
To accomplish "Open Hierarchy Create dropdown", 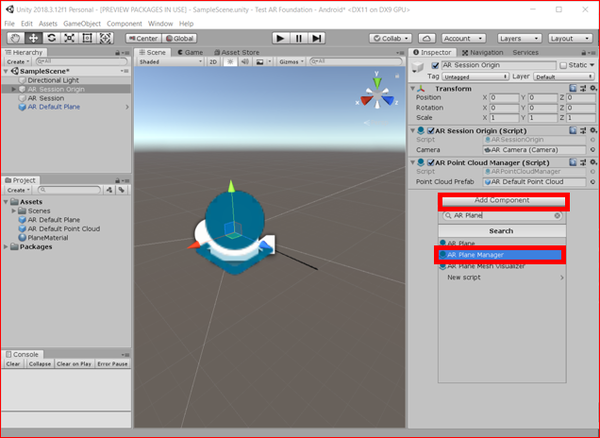I will 18,62.
